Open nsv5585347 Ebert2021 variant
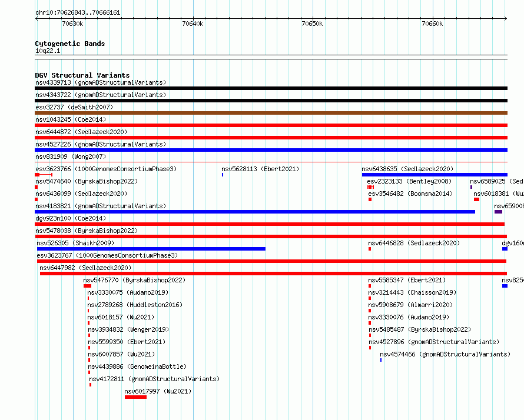This screenshot has height=420, width=524. pos(407,280)
